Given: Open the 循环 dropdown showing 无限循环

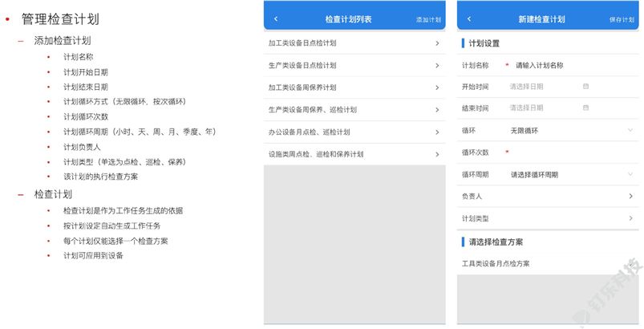Looking at the screenshot, I should (572, 131).
